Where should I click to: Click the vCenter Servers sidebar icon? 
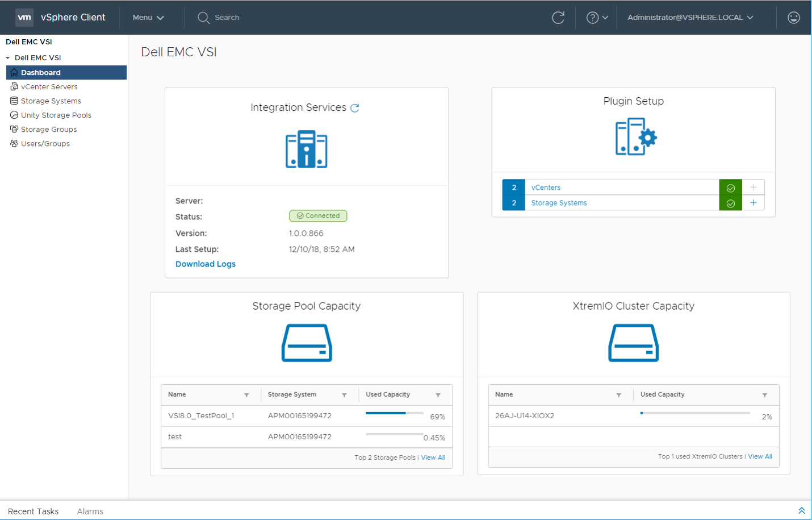click(x=14, y=87)
